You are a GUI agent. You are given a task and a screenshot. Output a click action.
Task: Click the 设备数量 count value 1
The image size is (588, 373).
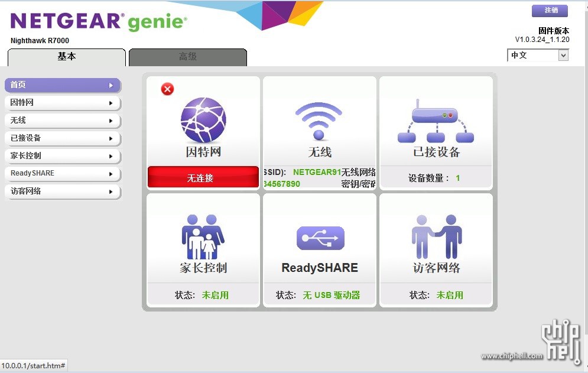point(458,179)
